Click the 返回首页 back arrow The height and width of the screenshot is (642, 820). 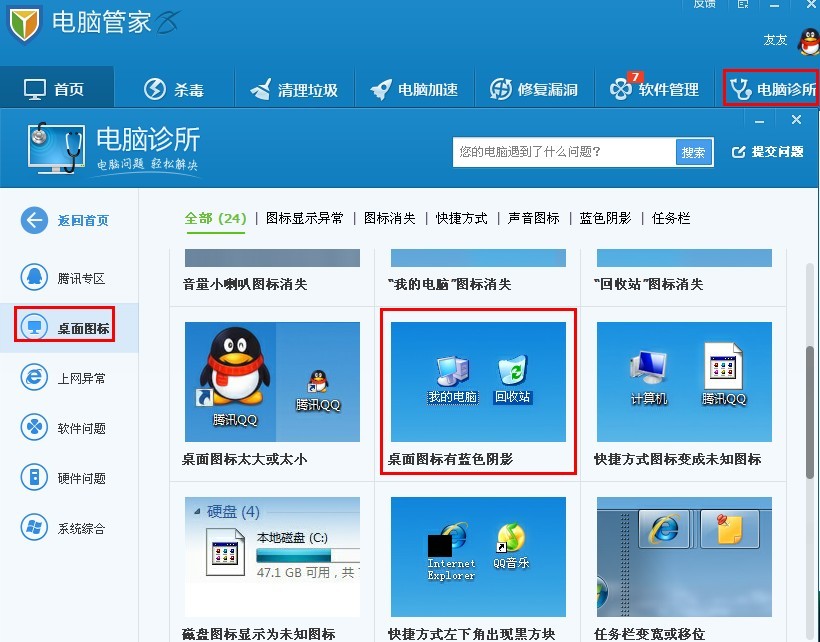[35, 220]
